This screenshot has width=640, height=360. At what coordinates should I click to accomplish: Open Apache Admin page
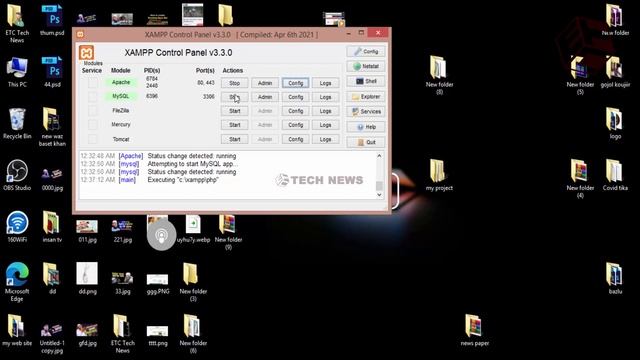(265, 83)
